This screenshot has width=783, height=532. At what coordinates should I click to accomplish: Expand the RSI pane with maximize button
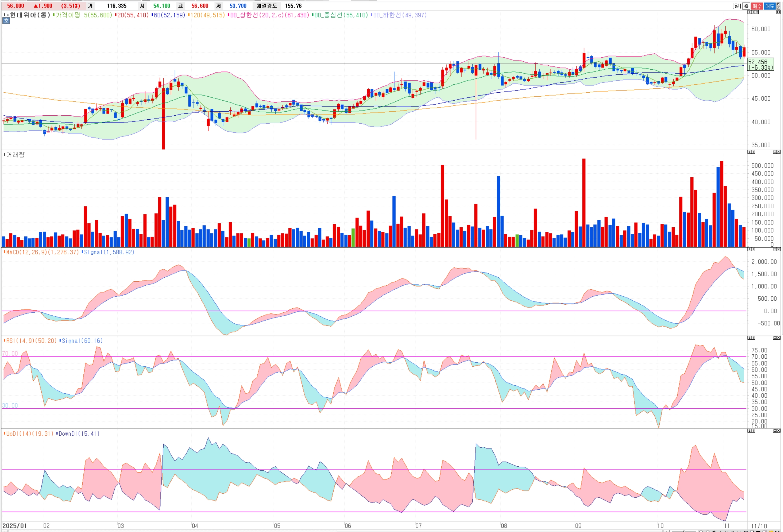pos(775,338)
